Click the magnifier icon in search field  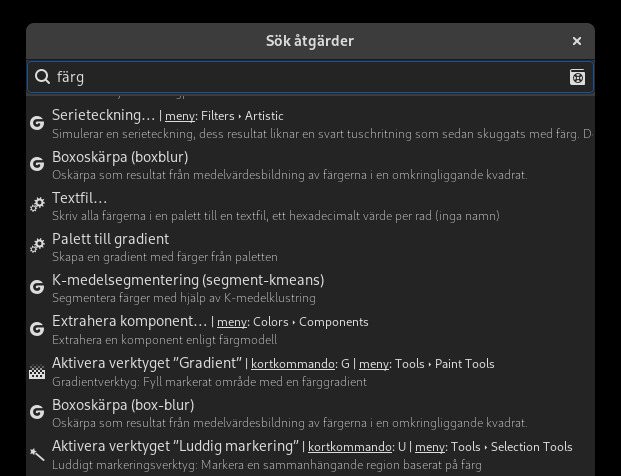point(42,77)
